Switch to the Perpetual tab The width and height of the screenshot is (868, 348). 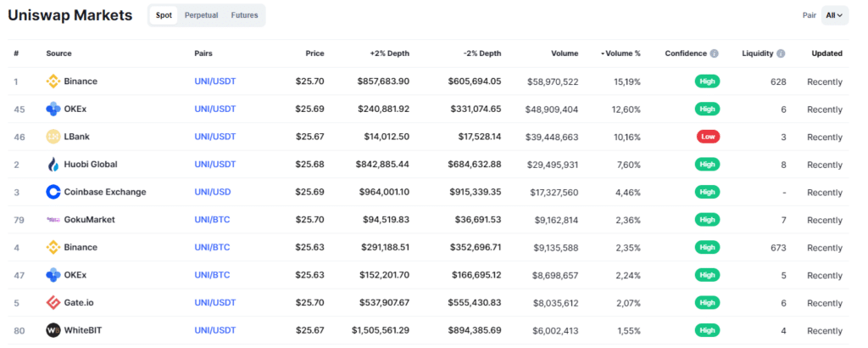tap(201, 15)
